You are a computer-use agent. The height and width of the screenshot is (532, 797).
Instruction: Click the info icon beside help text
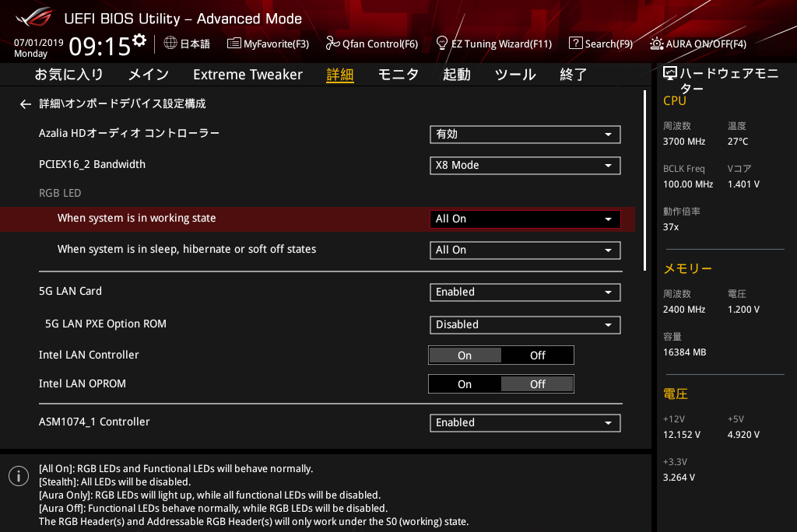tap(19, 476)
